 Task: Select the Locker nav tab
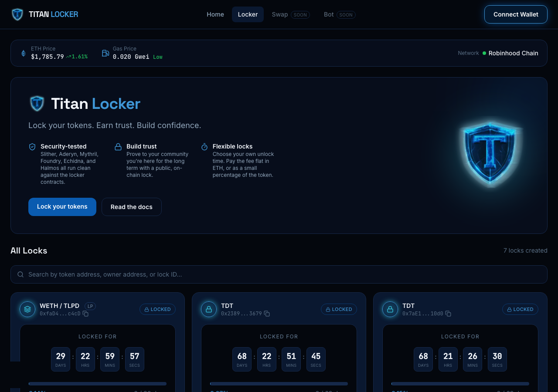[x=248, y=14]
